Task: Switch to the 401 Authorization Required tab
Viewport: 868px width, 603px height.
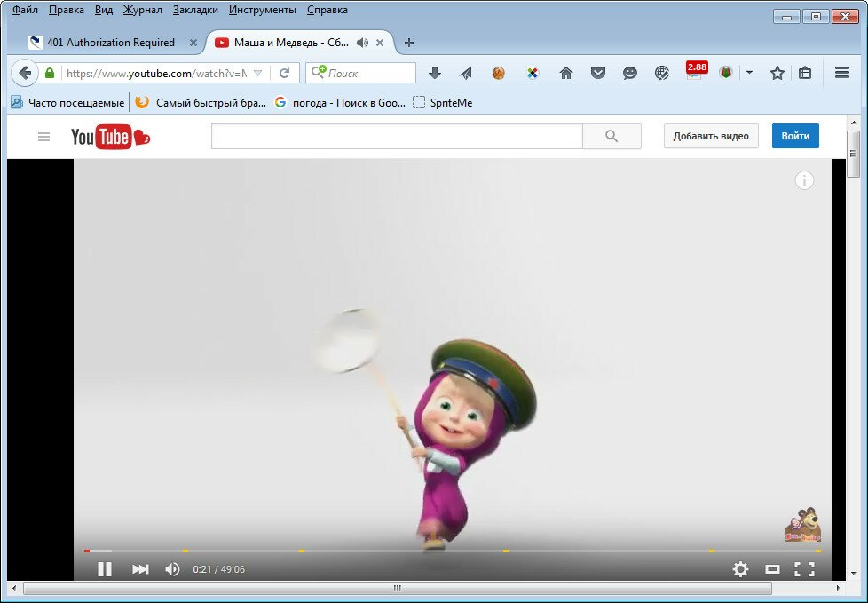Action: 111,43
